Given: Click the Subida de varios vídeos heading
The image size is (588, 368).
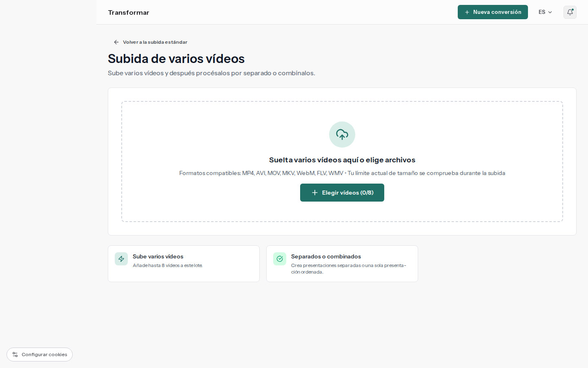Looking at the screenshot, I should [176, 59].
